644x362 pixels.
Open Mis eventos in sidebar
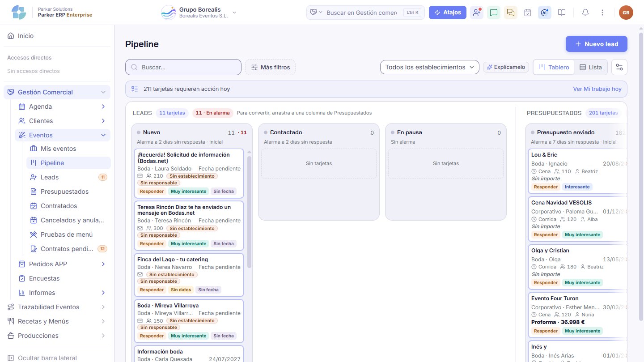point(68,149)
